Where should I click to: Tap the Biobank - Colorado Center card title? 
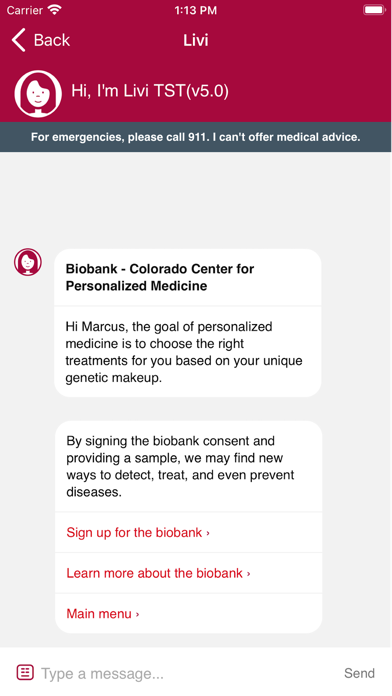coord(160,277)
